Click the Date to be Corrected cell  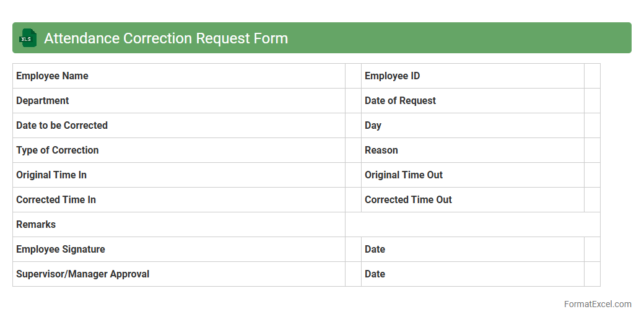pos(178,126)
